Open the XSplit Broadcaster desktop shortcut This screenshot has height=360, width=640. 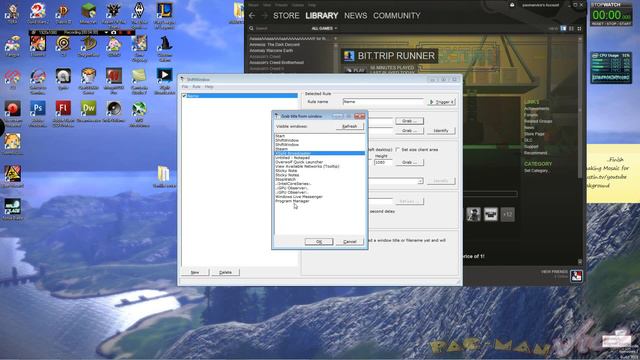(x=164, y=76)
